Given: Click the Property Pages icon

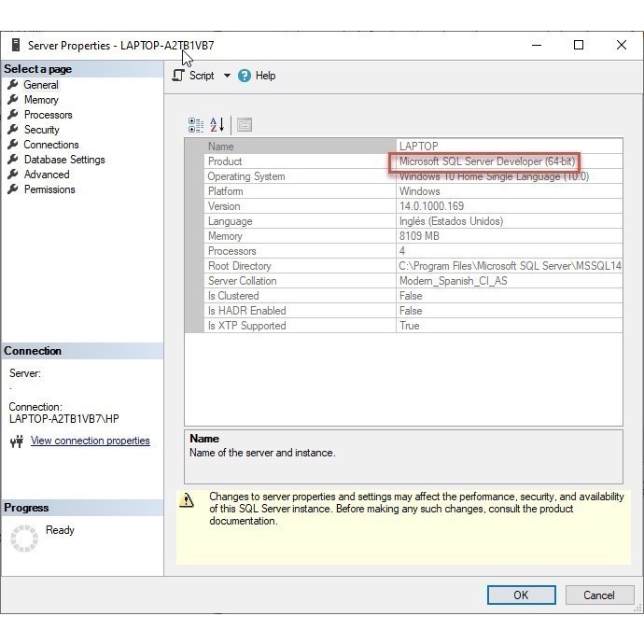Looking at the screenshot, I should pos(244,125).
